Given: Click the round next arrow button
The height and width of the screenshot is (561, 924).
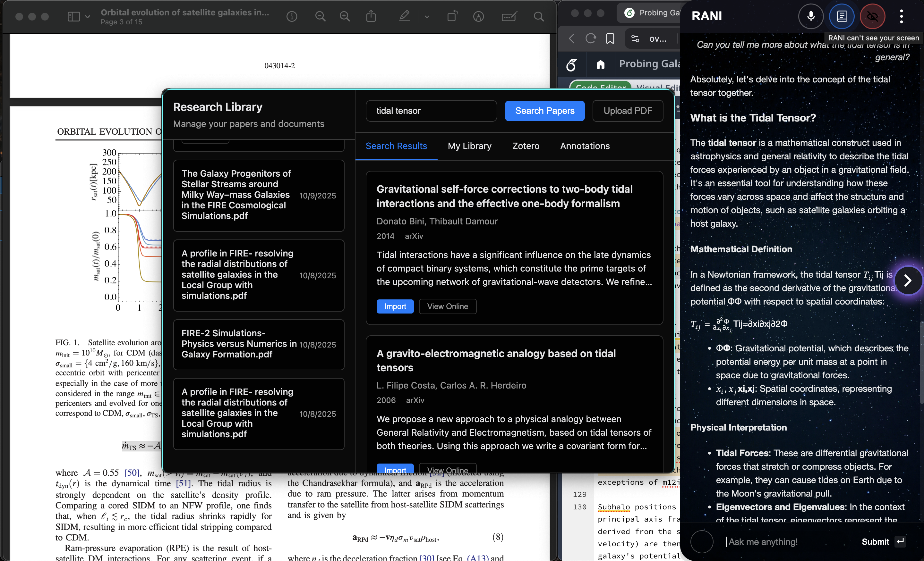Looking at the screenshot, I should point(908,280).
